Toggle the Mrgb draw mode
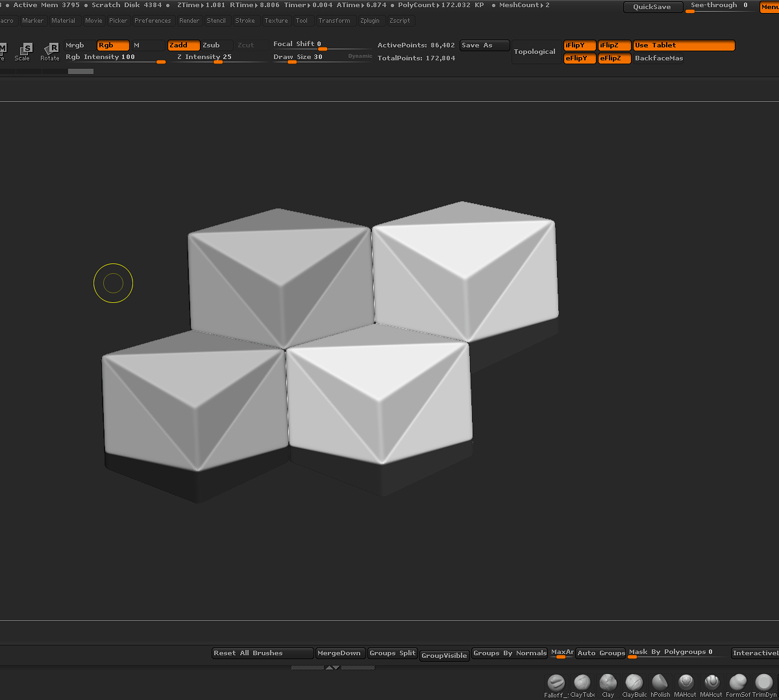 [79, 45]
